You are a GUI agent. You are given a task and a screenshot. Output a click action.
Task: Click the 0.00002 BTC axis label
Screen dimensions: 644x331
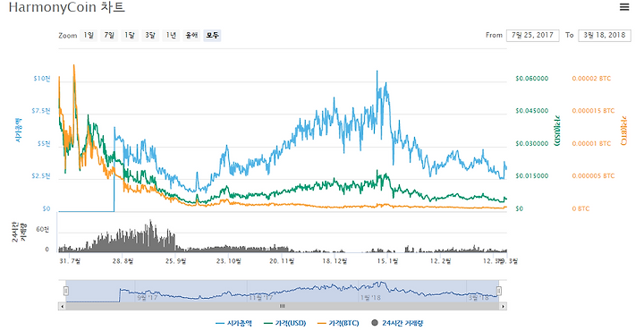pyautogui.click(x=591, y=79)
